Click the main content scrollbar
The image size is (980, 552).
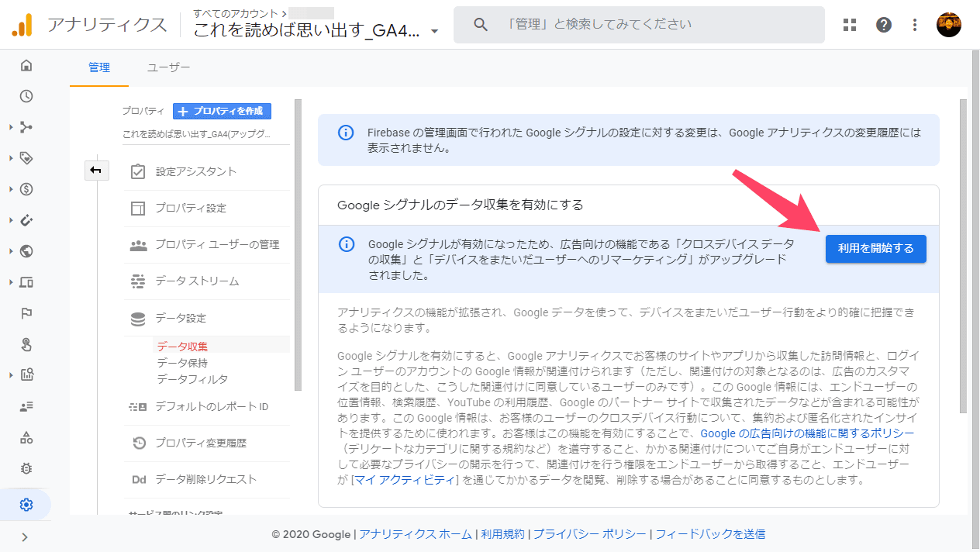(964, 256)
